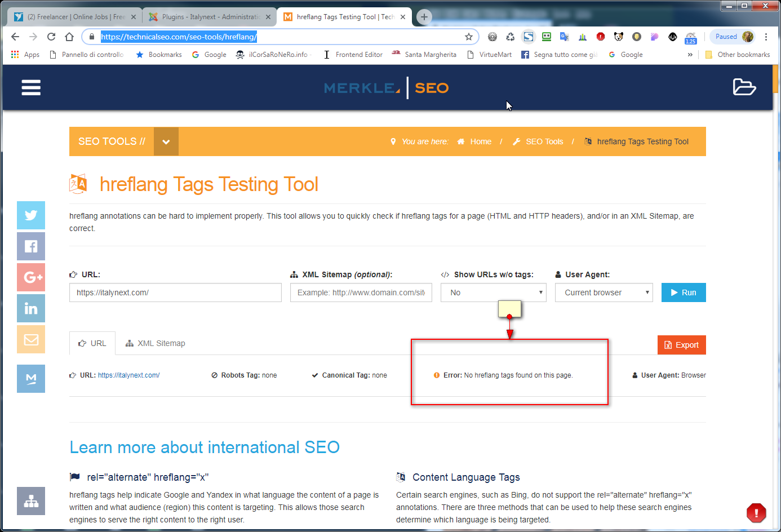Share page via Facebook sidebar icon
This screenshot has height=532, width=781.
coord(31,246)
